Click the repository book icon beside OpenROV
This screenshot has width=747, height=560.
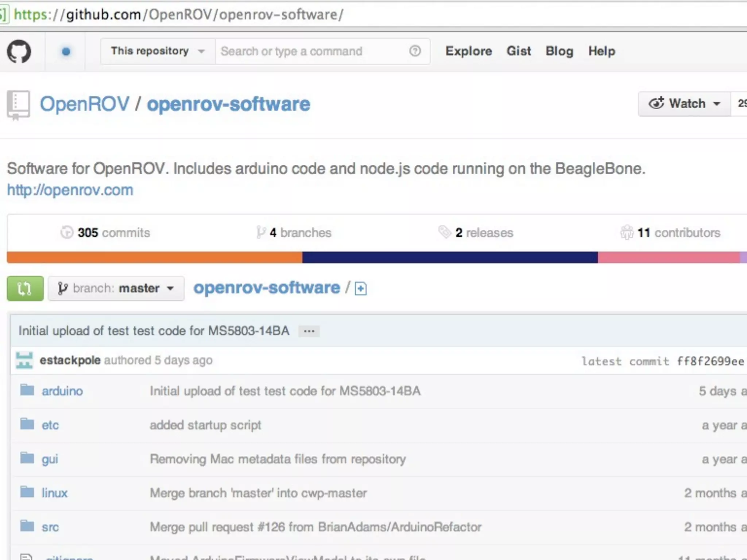pos(18,105)
